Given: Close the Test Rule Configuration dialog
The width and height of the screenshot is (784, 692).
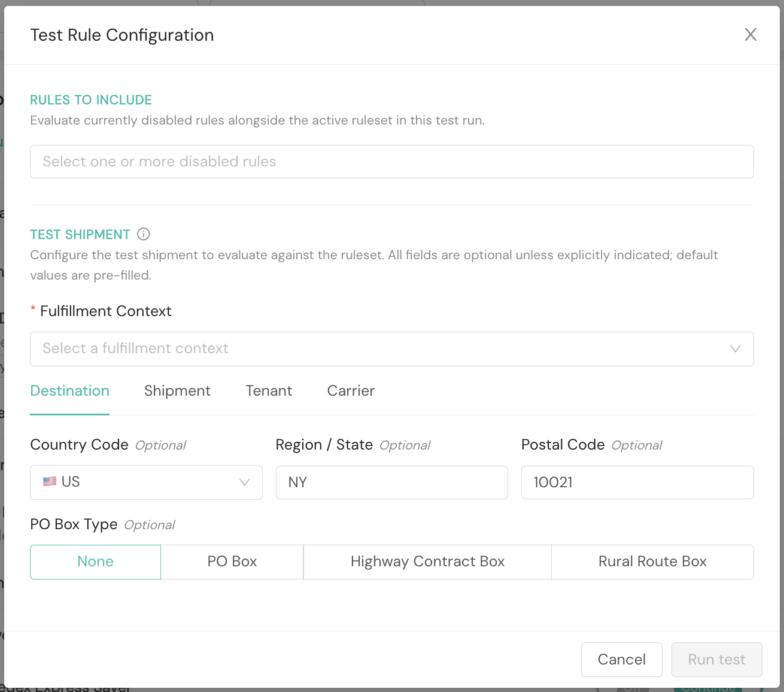Looking at the screenshot, I should 750,35.
